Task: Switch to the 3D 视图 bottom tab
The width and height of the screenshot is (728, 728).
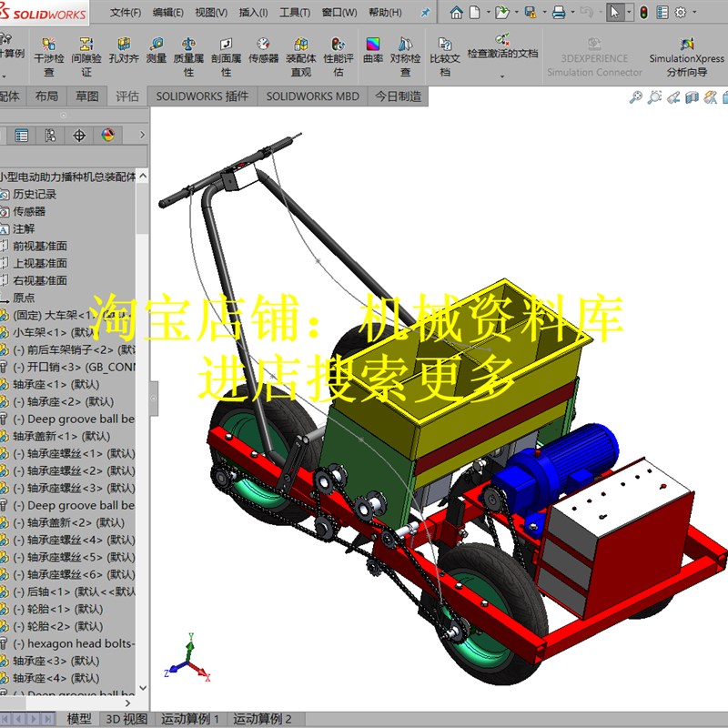Action: [x=126, y=719]
